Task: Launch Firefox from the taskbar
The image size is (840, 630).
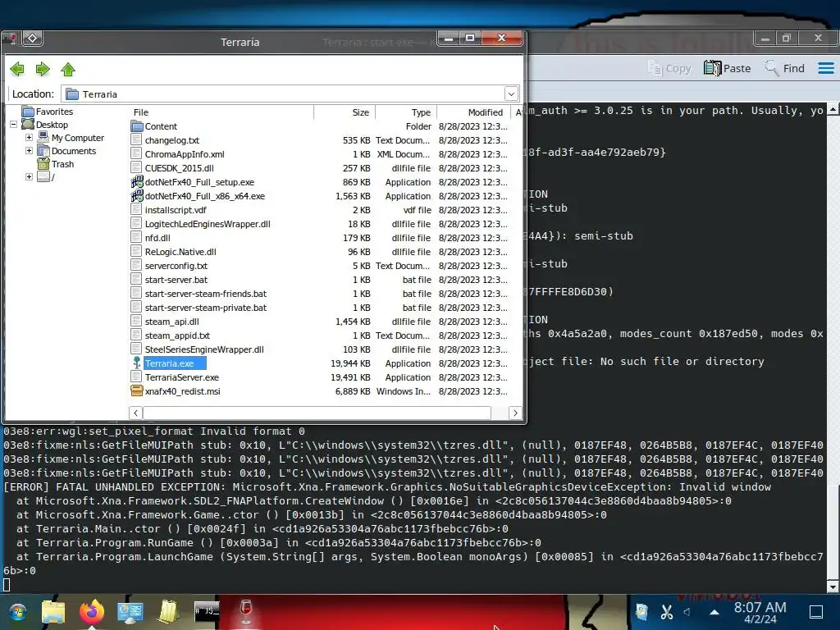Action: point(92,611)
